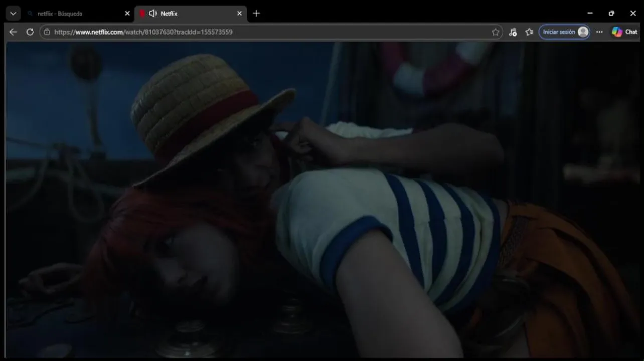This screenshot has width=644, height=361.
Task: Restore down the browser window
Action: [x=611, y=14]
